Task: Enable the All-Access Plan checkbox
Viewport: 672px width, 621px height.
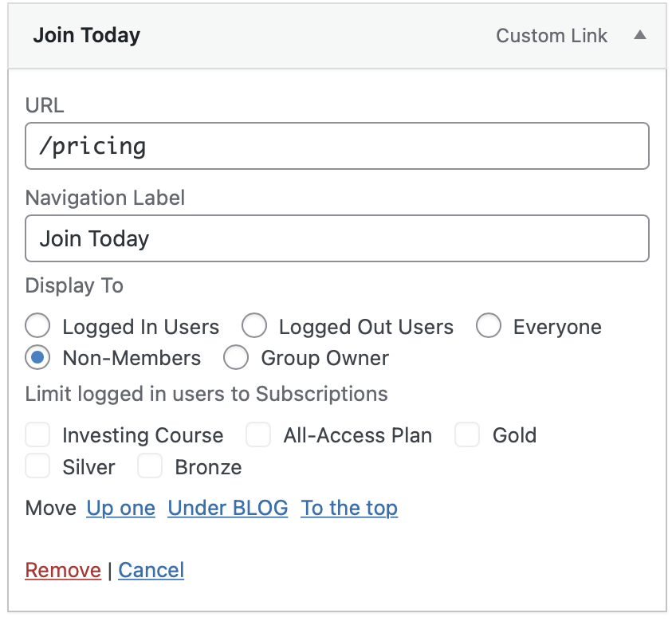Action: click(x=258, y=435)
